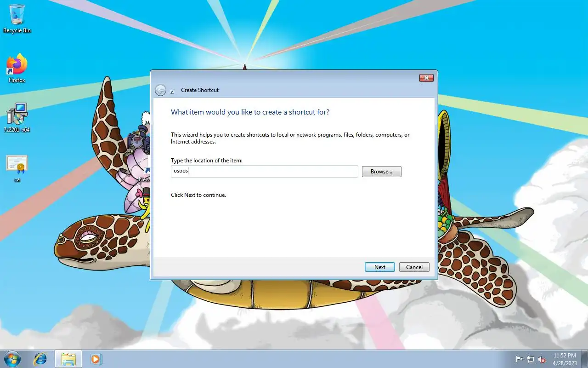This screenshot has width=588, height=368.
Task: Select the Firefox desktop shortcut
Action: pyautogui.click(x=17, y=68)
